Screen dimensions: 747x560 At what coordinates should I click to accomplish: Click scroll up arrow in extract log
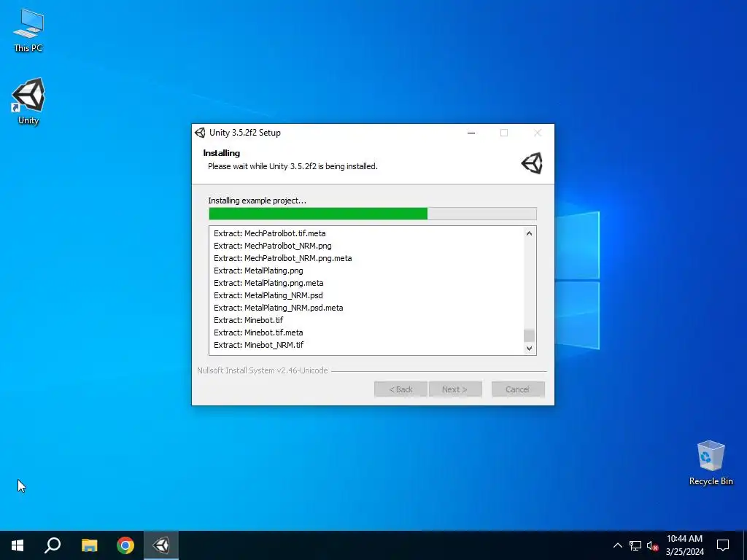click(x=529, y=233)
